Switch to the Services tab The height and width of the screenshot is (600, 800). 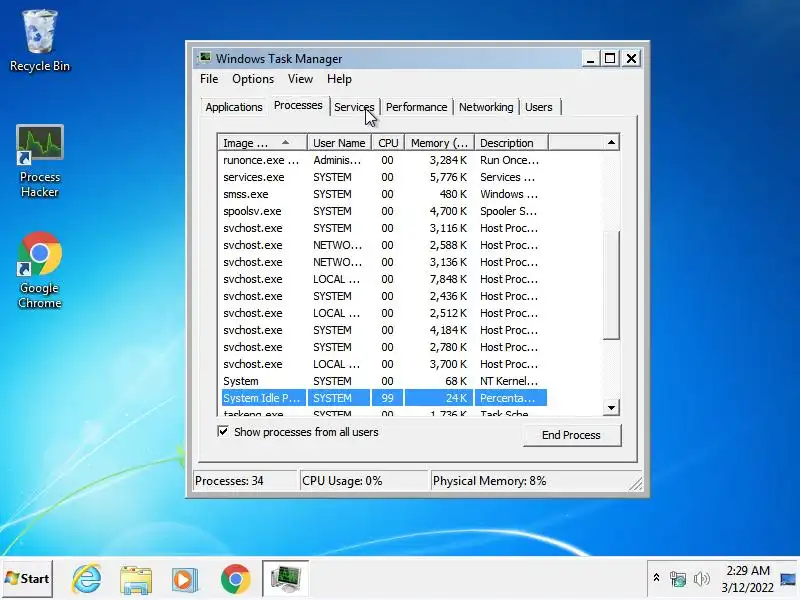tap(354, 107)
